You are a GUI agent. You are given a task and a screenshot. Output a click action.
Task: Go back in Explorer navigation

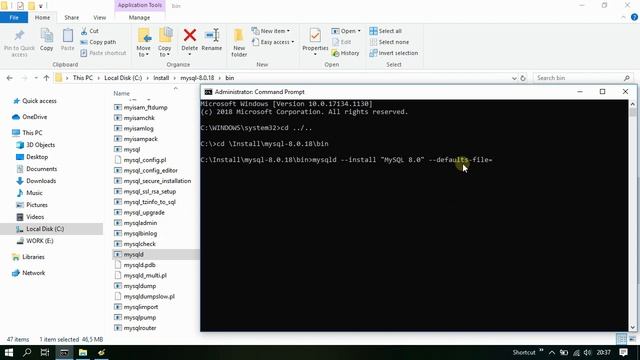tap(10, 78)
